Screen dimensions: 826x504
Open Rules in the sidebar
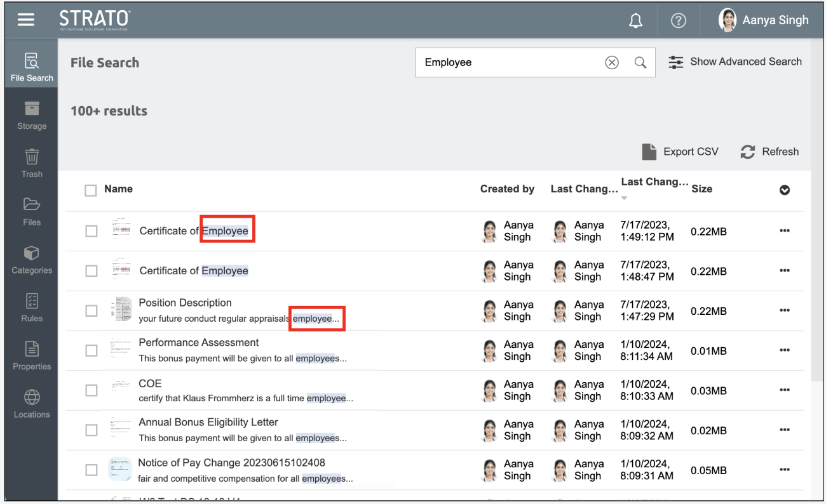pos(32,307)
